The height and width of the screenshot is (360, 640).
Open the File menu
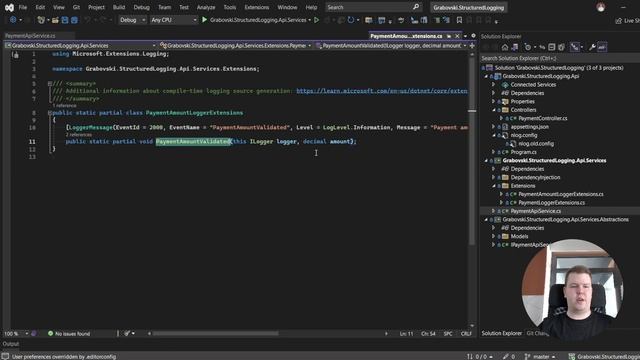(23, 7)
